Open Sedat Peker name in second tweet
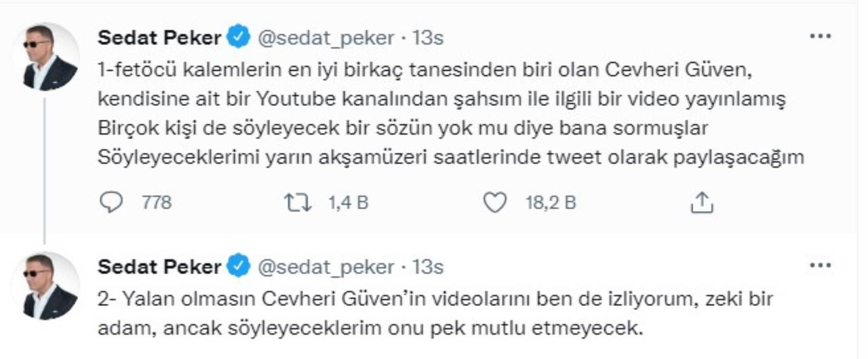This screenshot has width=868, height=359. 159,267
